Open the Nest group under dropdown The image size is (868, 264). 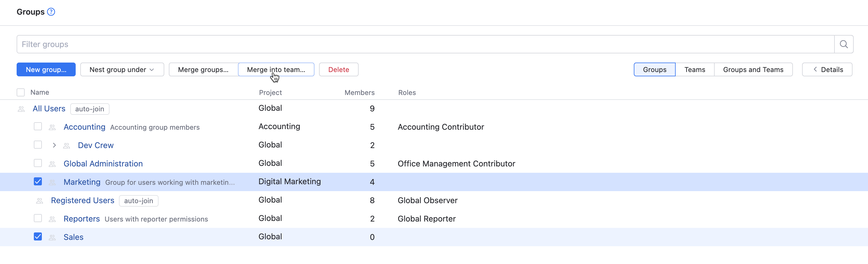coord(122,69)
